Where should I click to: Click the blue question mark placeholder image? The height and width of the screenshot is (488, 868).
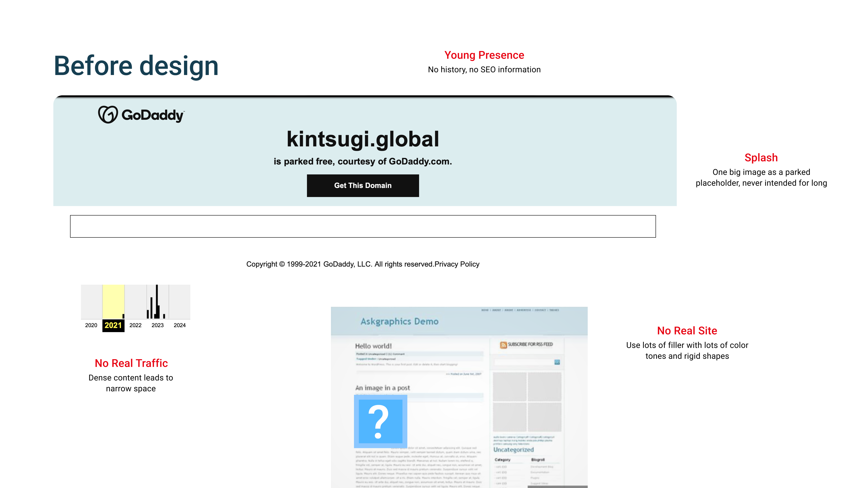pos(380,421)
